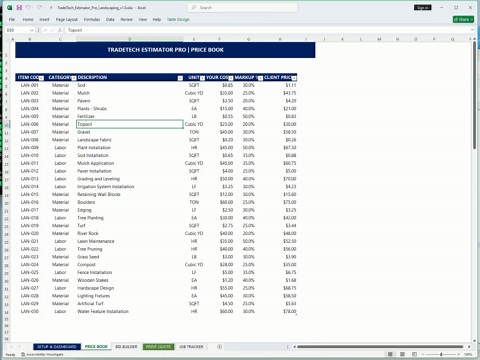Open YOUR COST column filter dropdown
Screen dimensions: 480x360
coord(231,78)
